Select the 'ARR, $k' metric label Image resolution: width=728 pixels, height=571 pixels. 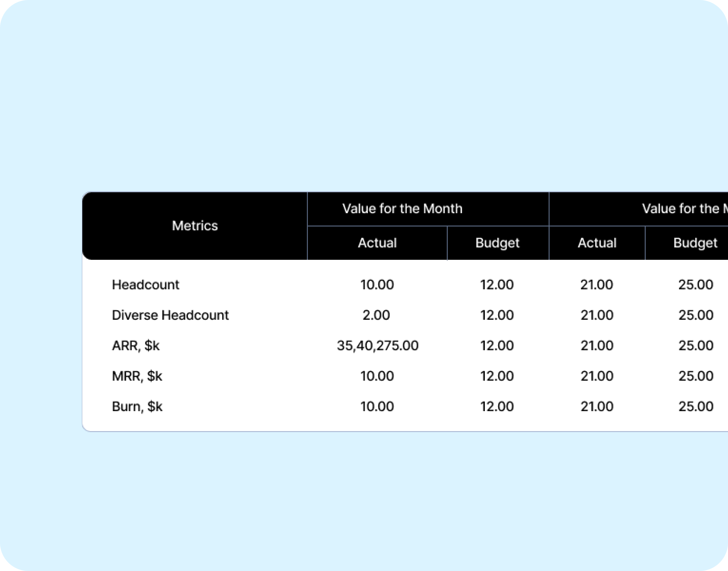click(136, 345)
